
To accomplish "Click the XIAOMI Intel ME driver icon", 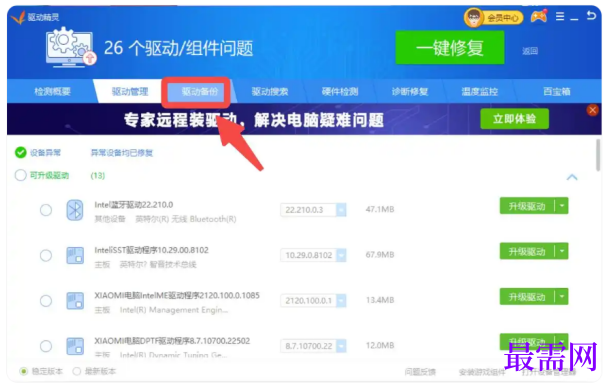I will pyautogui.click(x=75, y=301).
